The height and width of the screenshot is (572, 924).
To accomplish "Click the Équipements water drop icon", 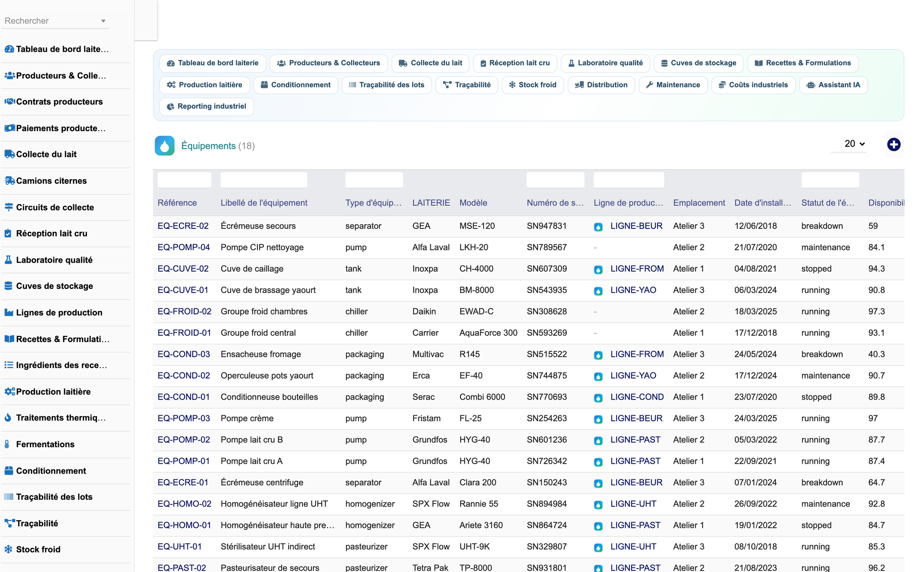I will (x=165, y=146).
